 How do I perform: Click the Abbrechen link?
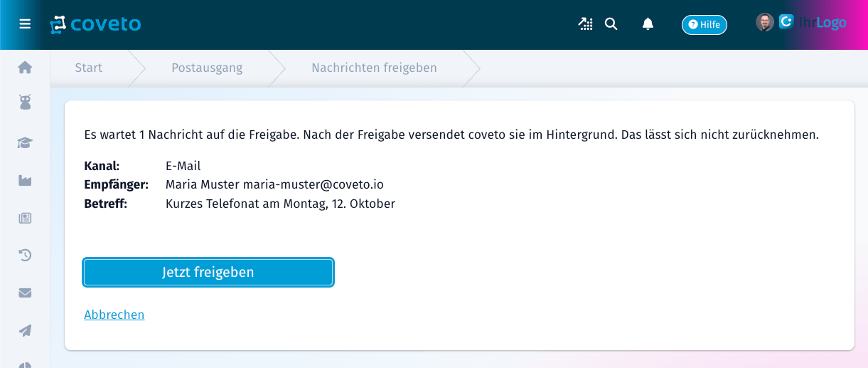click(114, 315)
